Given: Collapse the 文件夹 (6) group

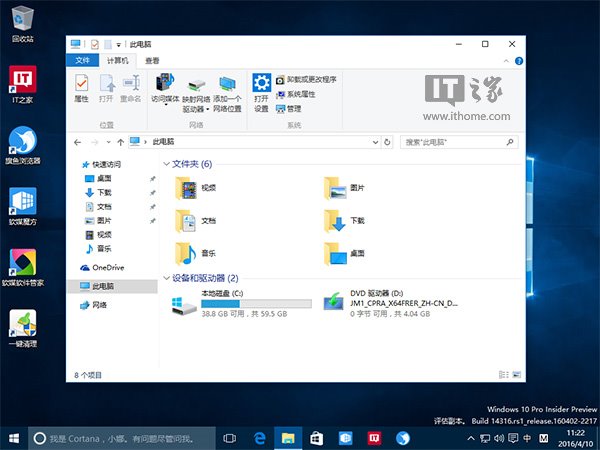Looking at the screenshot, I should click(x=166, y=163).
